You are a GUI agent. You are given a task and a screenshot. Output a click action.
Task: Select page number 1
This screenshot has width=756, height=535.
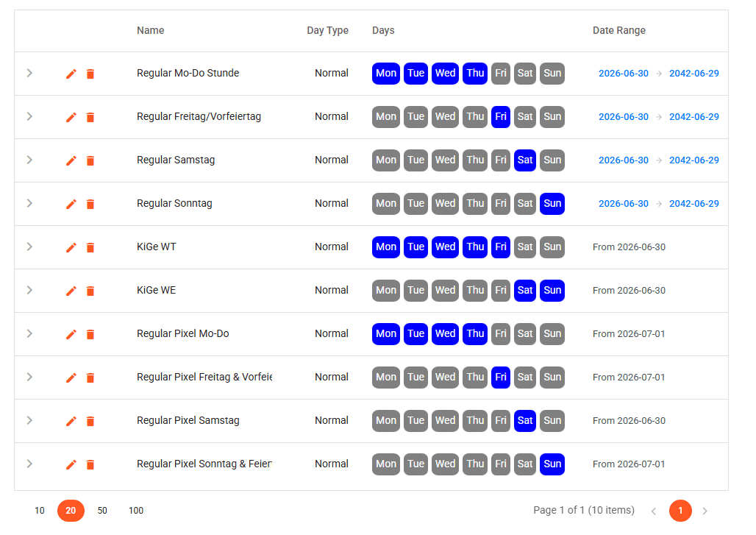(x=680, y=511)
